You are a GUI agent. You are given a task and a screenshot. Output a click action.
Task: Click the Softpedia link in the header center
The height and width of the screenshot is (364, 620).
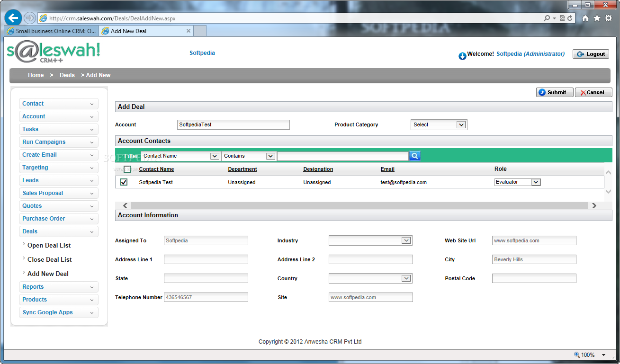coord(202,53)
